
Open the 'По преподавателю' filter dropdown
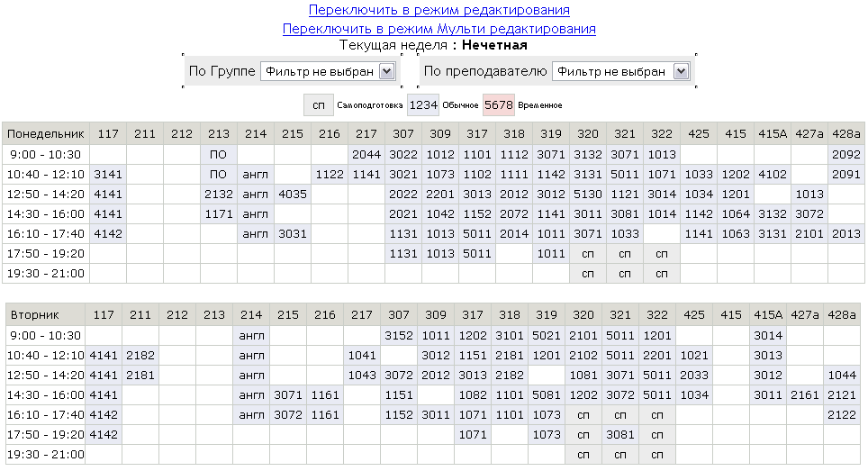pos(620,71)
